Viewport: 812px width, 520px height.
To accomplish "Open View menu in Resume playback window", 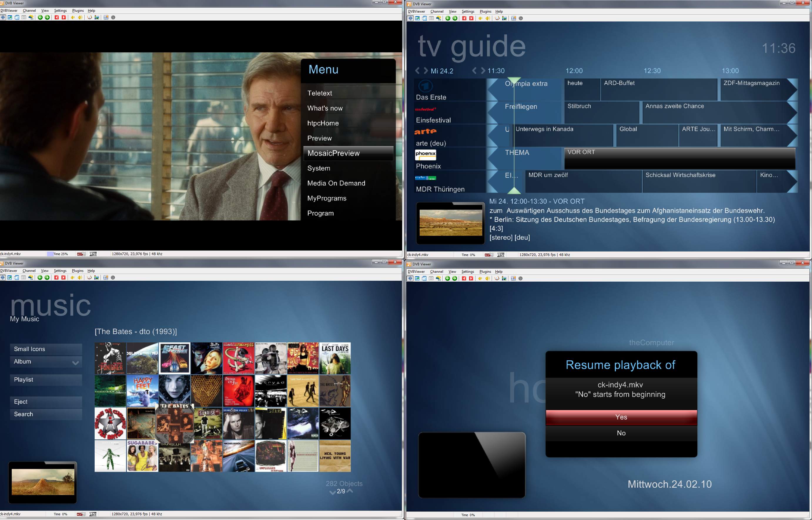I will click(x=452, y=272).
